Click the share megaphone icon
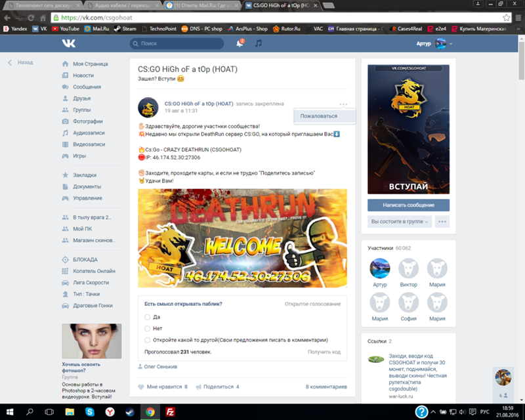Screen dimensions: 525x420 [x=199, y=387]
